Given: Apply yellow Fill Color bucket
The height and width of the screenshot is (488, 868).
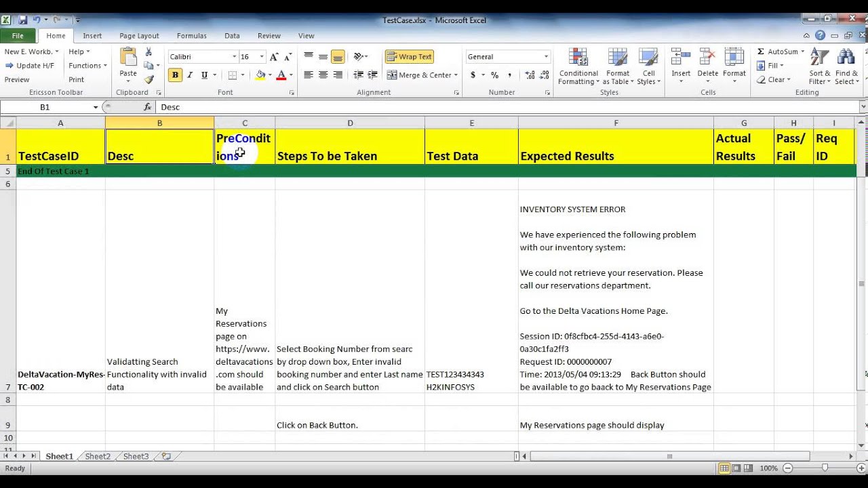Looking at the screenshot, I should [260, 75].
